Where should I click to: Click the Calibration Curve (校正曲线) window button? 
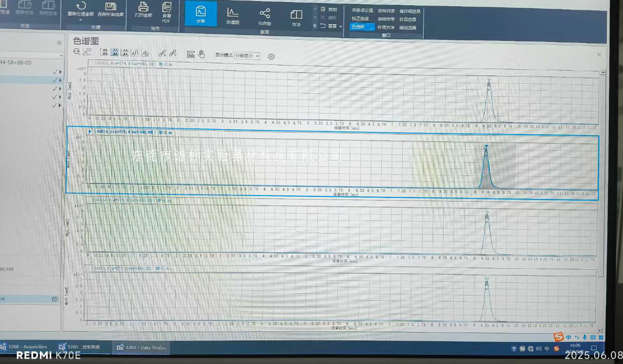click(360, 19)
